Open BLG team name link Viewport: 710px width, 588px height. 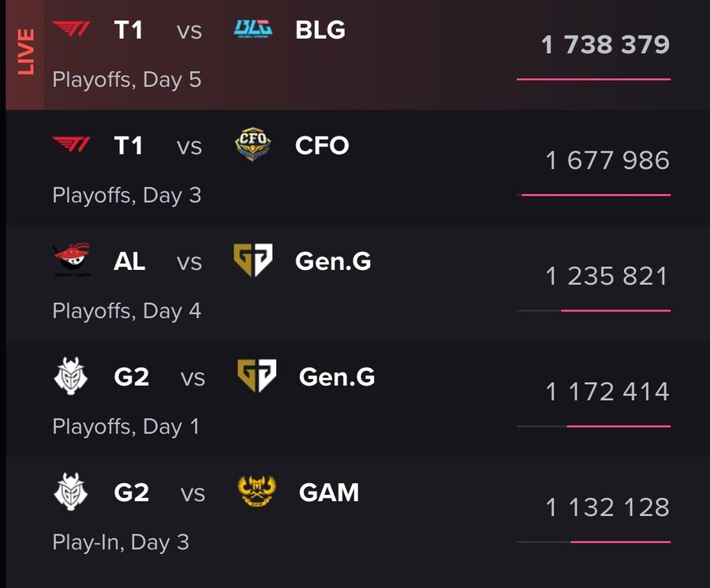[320, 30]
